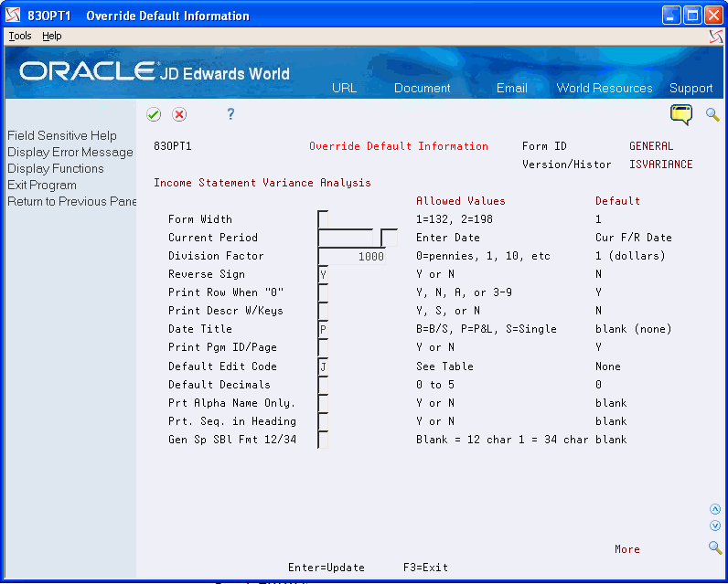Click the magnifier icon beside More
Viewport: 728px width, 584px height.
point(715,547)
